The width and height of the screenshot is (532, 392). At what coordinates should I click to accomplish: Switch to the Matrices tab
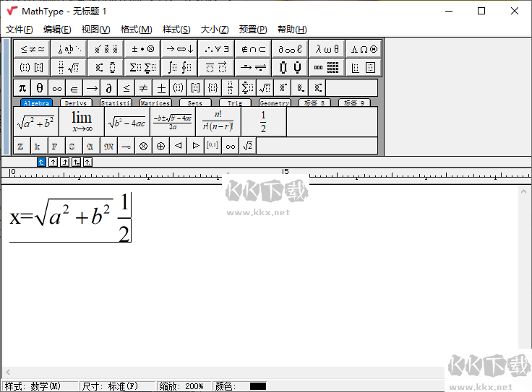[x=155, y=103]
